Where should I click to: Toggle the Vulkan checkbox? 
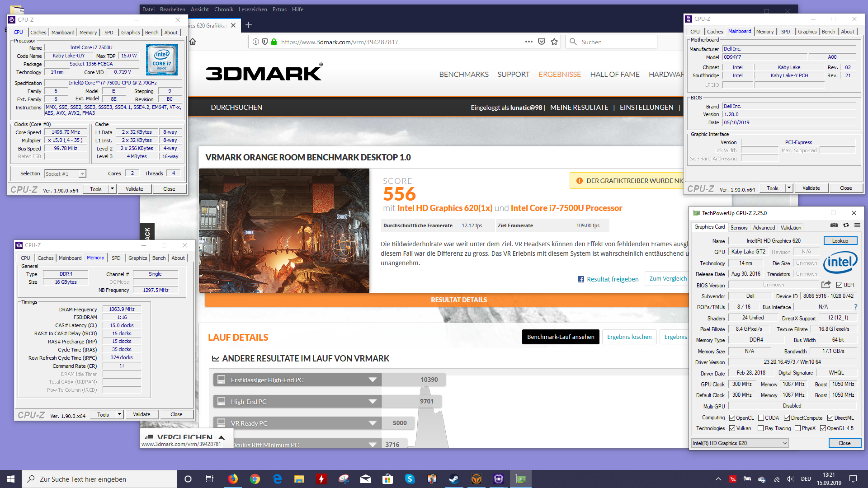click(x=732, y=428)
